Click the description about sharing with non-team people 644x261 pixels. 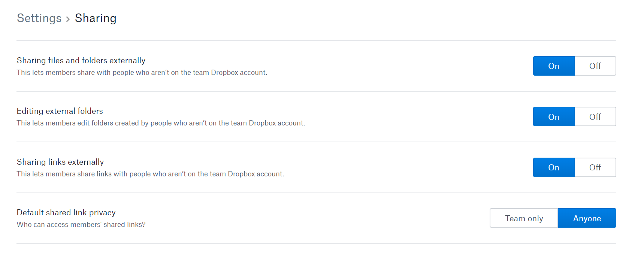tap(142, 72)
